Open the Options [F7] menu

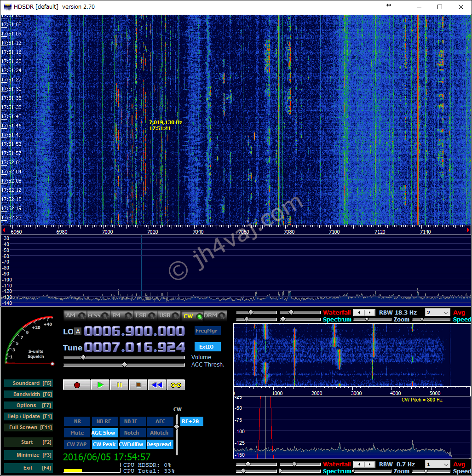29,405
